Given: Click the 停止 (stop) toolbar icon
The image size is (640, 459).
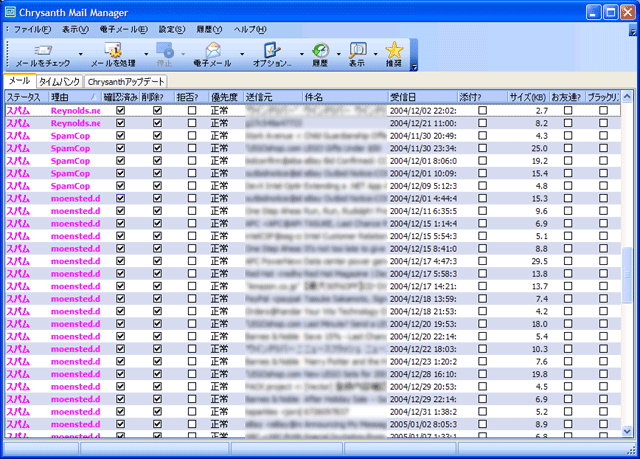Looking at the screenshot, I should coord(165,50).
